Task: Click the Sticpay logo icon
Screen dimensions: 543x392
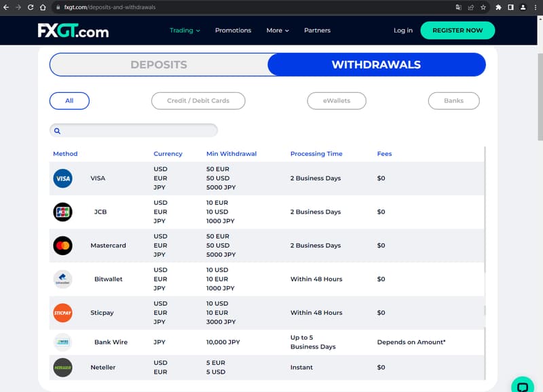Action: tap(62, 313)
